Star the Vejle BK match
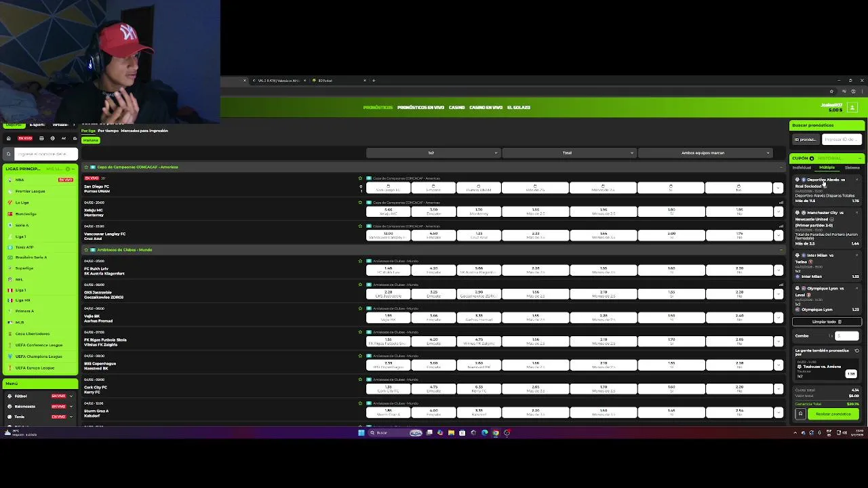868x488 pixels. point(361,308)
